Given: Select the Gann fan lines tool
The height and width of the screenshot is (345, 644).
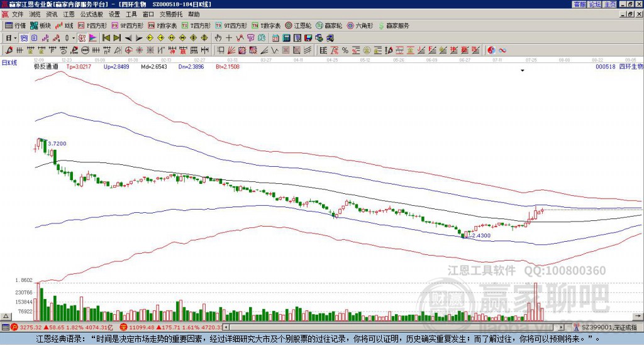Looking at the screenshot, I should pos(231,50).
